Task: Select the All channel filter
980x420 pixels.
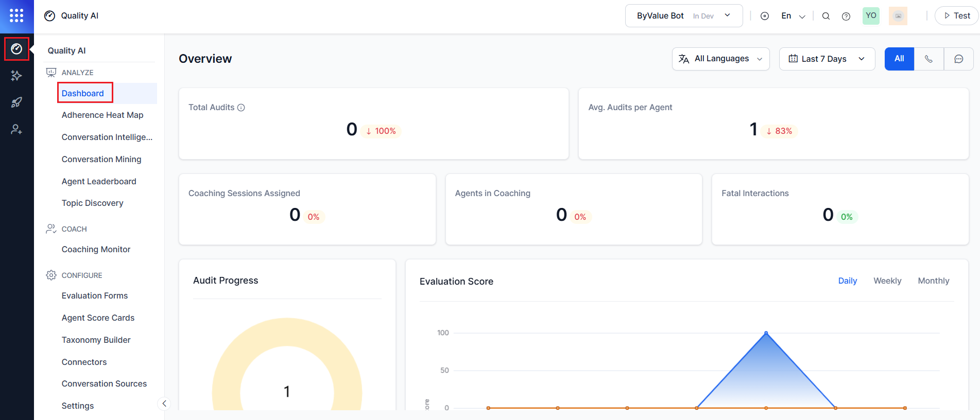Action: pos(899,59)
